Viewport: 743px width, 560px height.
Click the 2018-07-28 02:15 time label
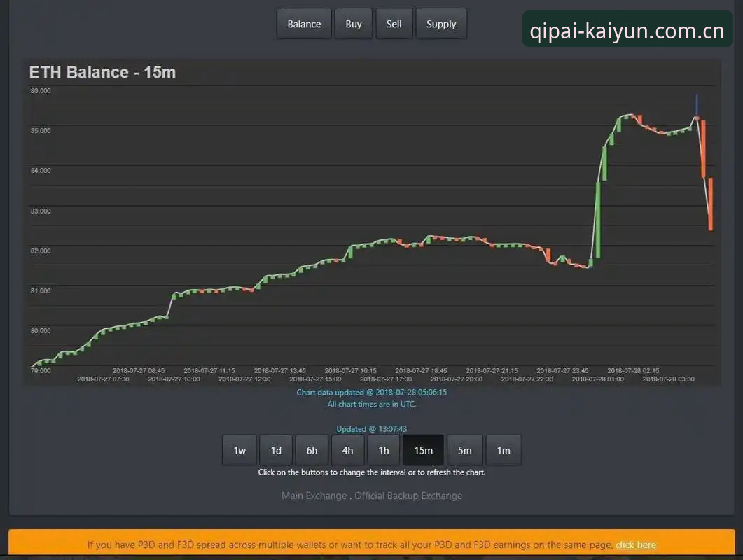coord(634,370)
